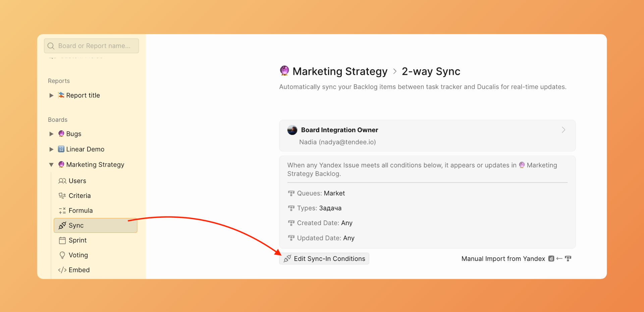This screenshot has width=644, height=312.
Task: Click Board Integration Owner avatar
Action: pos(292,130)
